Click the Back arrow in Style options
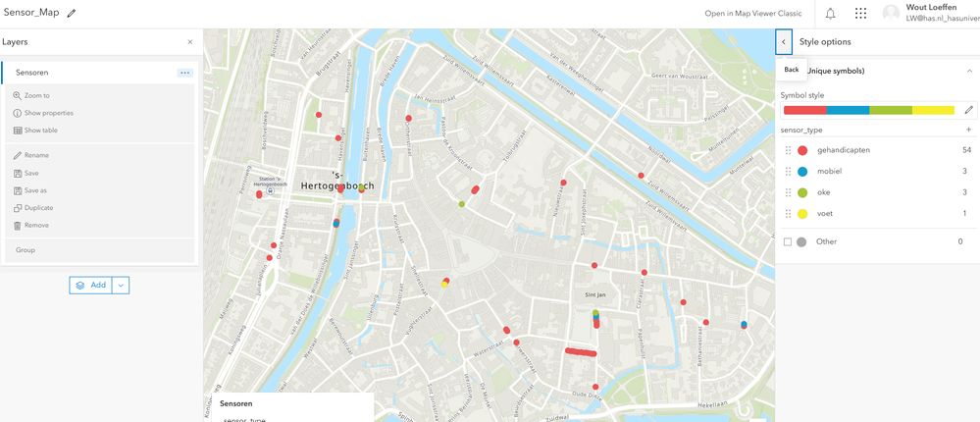The width and height of the screenshot is (980, 422). (784, 42)
